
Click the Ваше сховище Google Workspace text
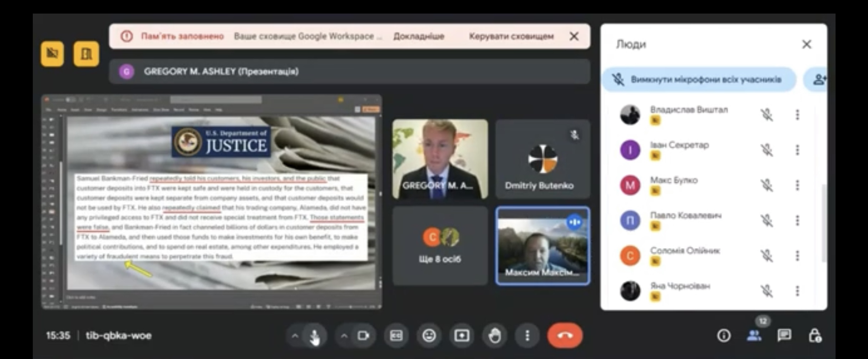click(x=308, y=36)
